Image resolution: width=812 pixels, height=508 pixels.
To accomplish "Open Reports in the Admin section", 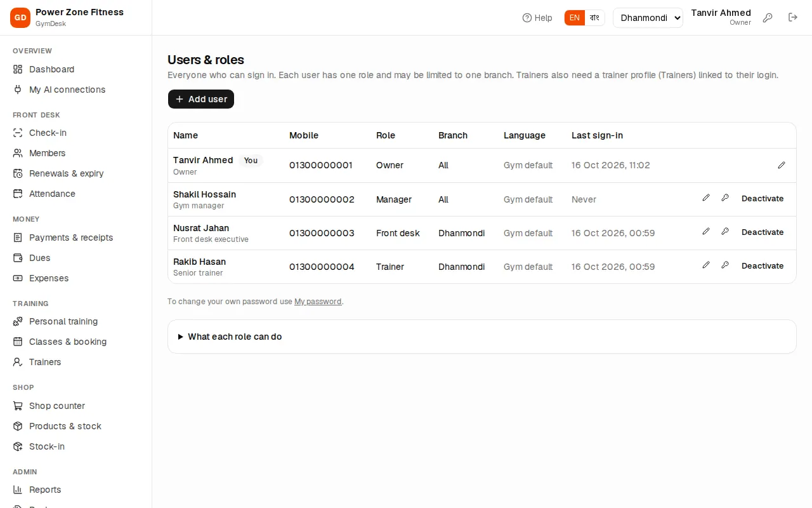I will (x=76, y=490).
